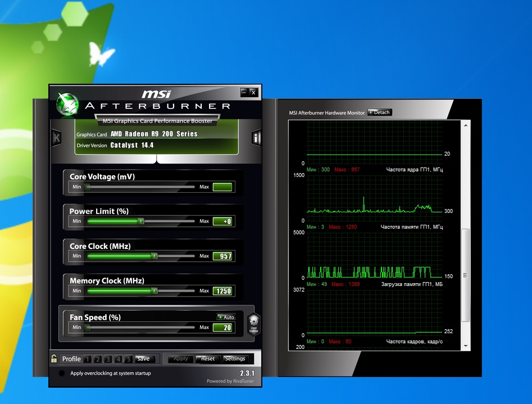Screen dimensions: 532x404
Task: Click the 'Макс : 1250' memory clock reading
Action: click(343, 227)
